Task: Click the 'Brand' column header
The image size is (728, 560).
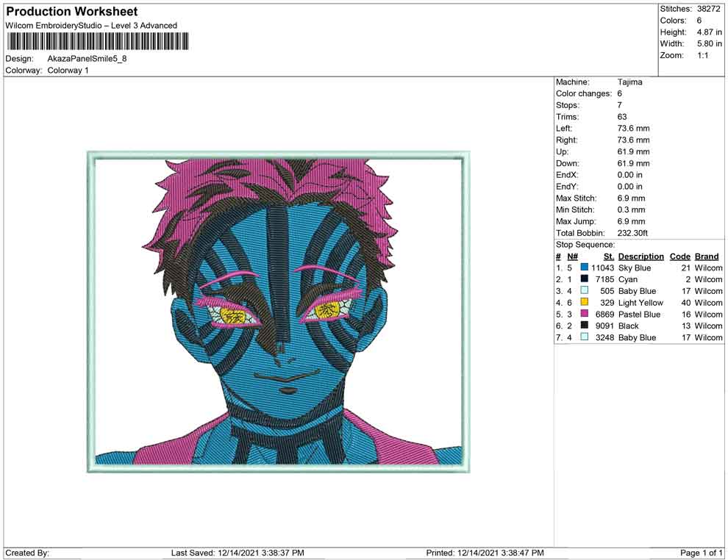Action: [x=707, y=256]
